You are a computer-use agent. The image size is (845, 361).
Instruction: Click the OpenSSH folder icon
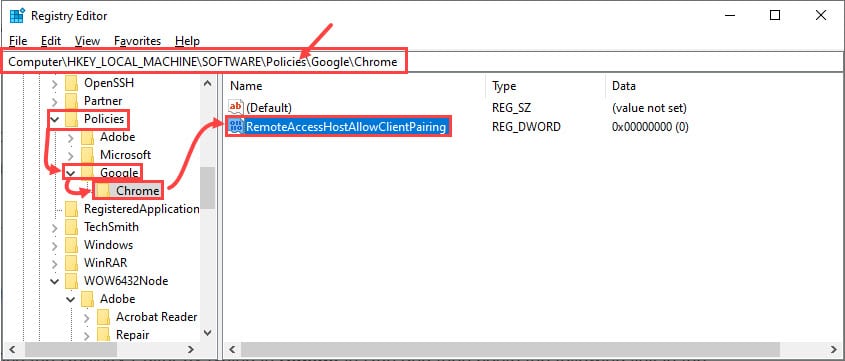click(x=72, y=83)
